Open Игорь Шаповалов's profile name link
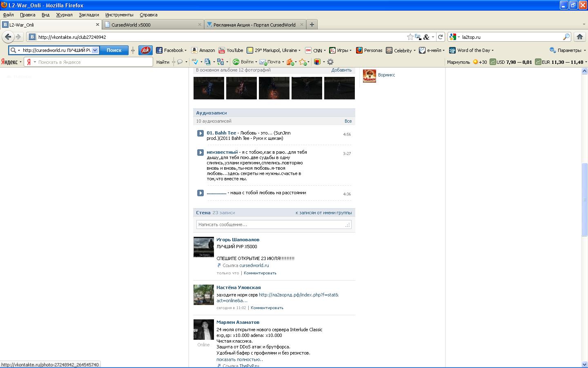 pos(238,240)
